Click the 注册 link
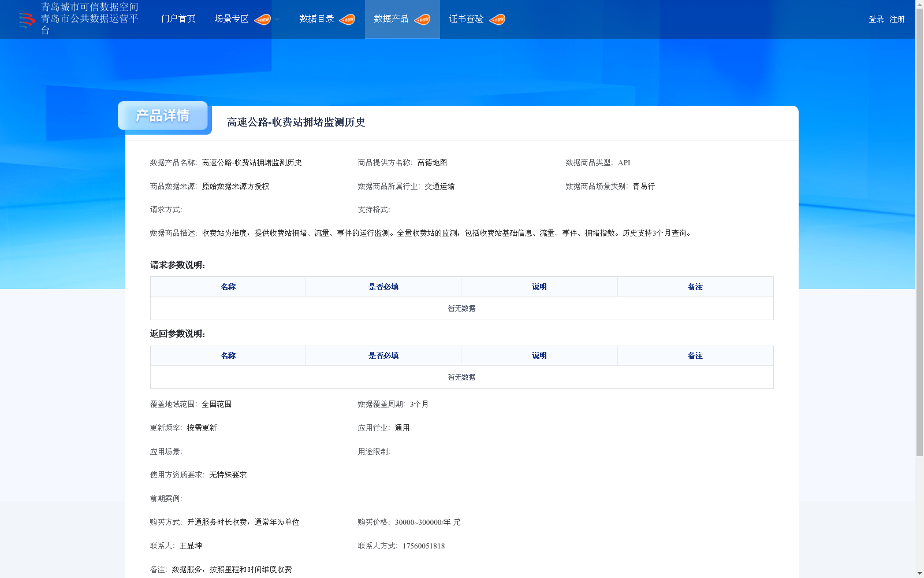 pyautogui.click(x=896, y=19)
